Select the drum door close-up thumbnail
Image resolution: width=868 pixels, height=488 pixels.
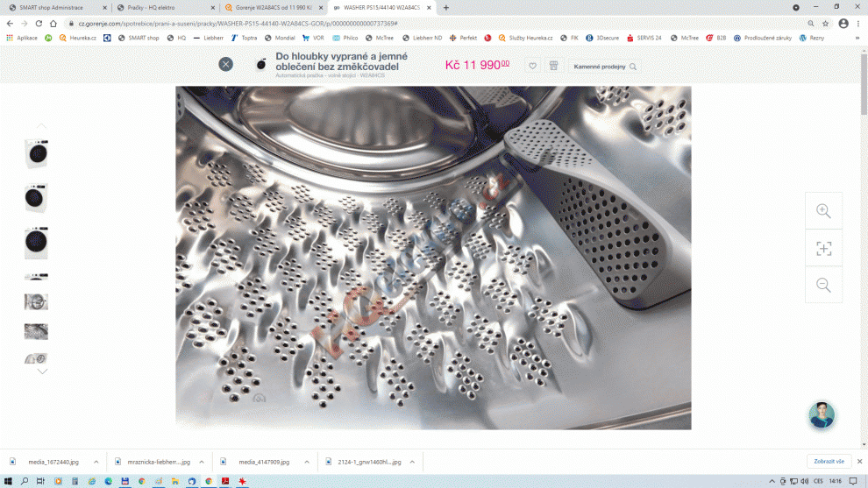[36, 302]
